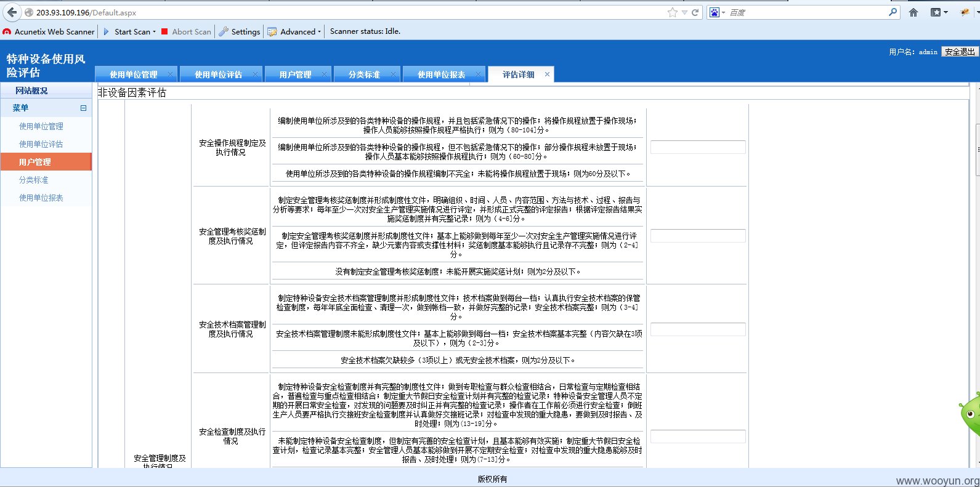The width and height of the screenshot is (980, 487).
Task: Open the browser home page icon
Action: [x=913, y=12]
